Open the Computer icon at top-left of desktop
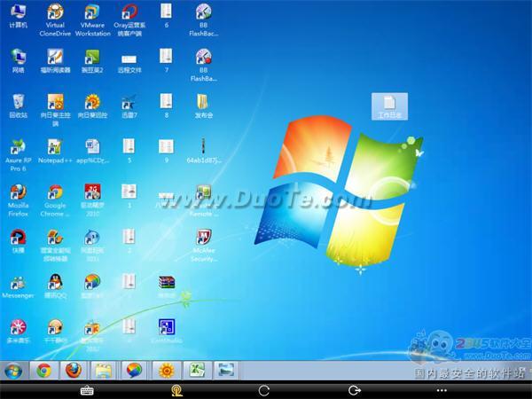This screenshot has width=532, height=399. click(18, 12)
